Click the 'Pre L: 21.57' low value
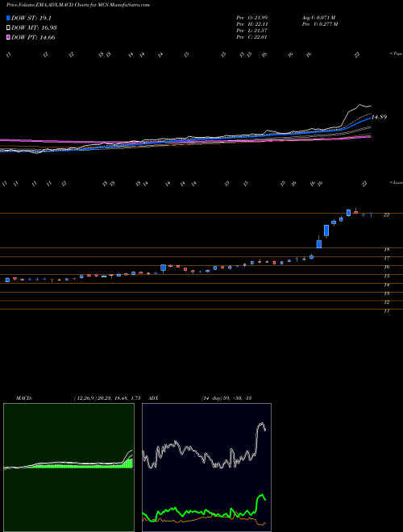This screenshot has width=403, height=532. [x=252, y=31]
